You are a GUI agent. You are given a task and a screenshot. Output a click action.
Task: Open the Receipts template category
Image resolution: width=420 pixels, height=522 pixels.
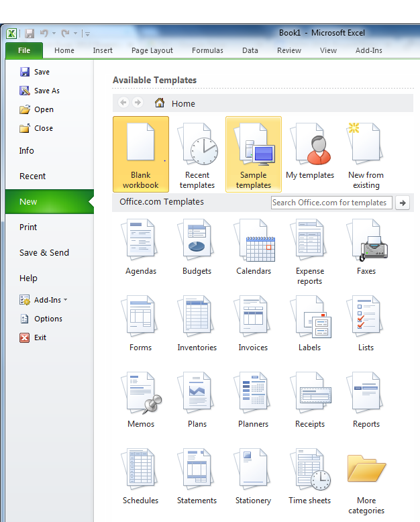point(310,401)
